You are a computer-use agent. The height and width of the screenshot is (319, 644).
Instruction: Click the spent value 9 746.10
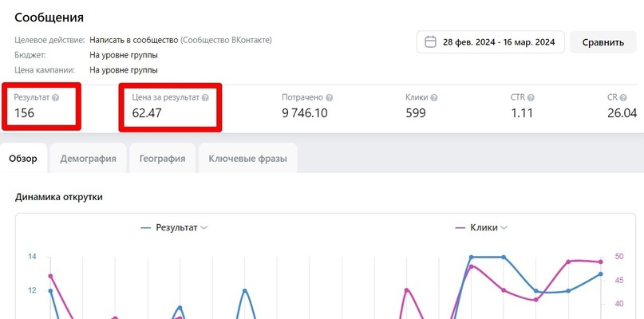click(x=305, y=113)
